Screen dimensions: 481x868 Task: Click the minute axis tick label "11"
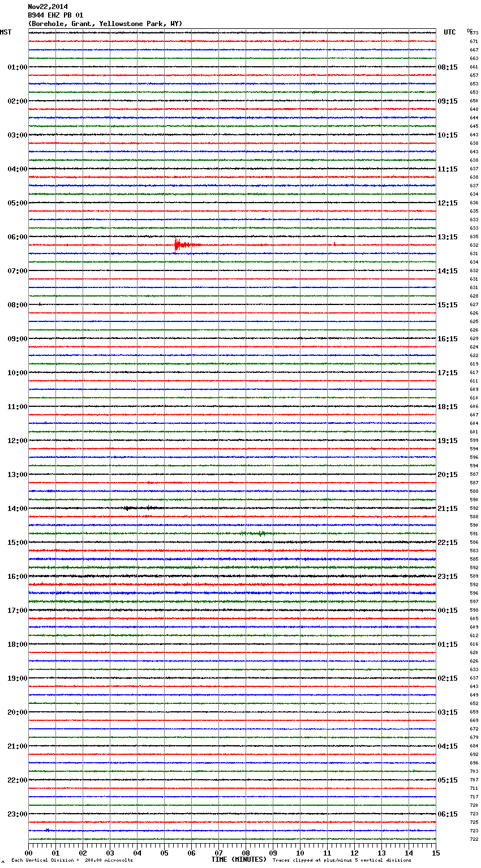click(x=327, y=853)
